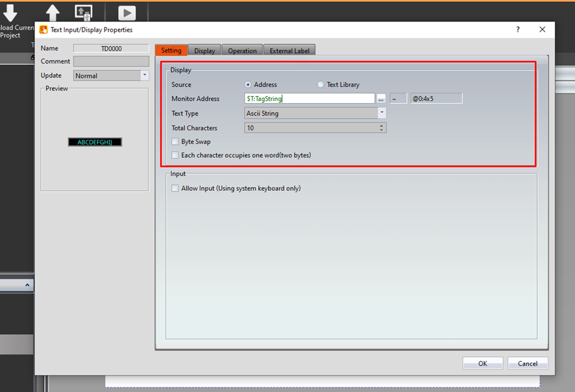Click the OK button
The height and width of the screenshot is (392, 575).
pos(482,363)
